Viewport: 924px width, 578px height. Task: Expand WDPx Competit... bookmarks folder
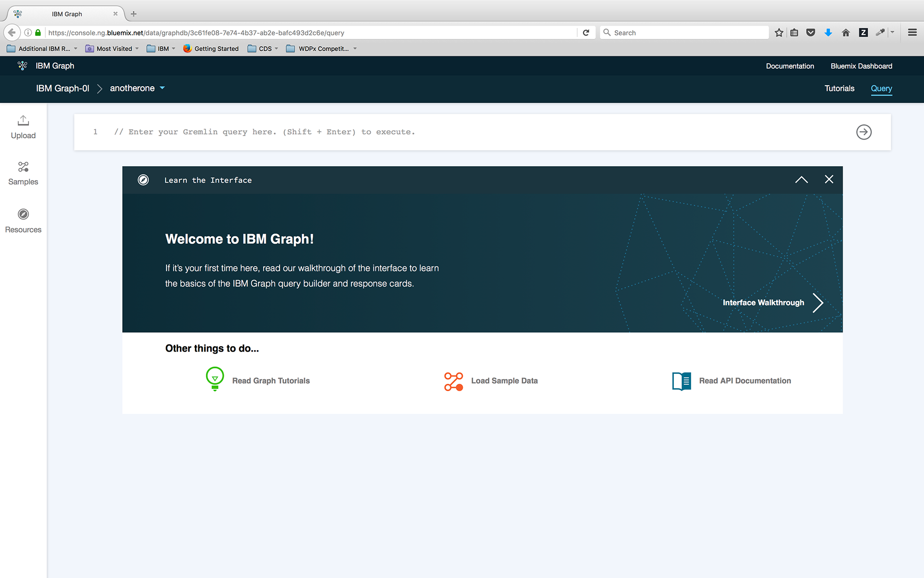coord(321,49)
